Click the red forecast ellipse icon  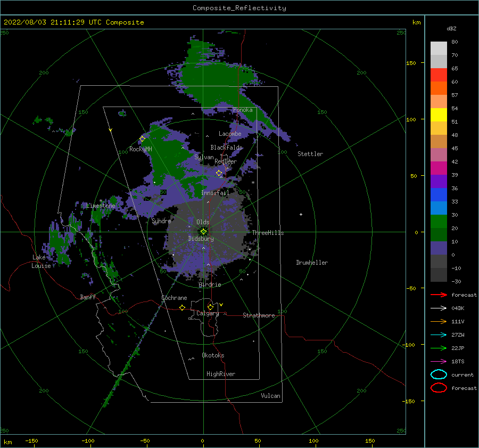(x=439, y=388)
